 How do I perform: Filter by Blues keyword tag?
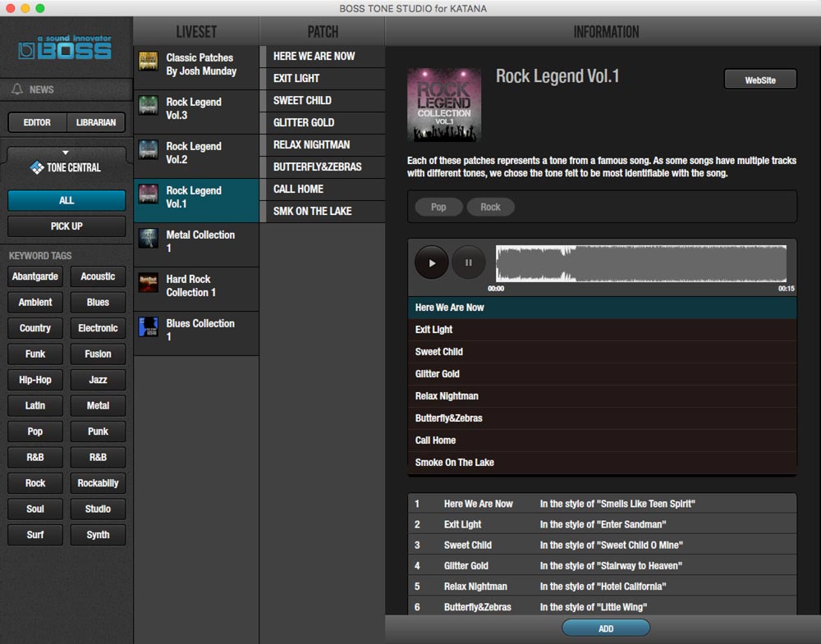tap(98, 303)
